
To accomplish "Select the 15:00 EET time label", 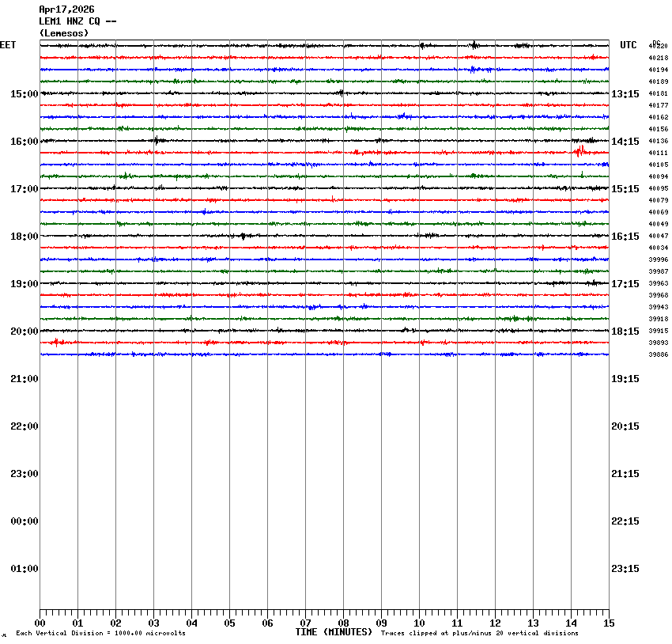I will tap(24, 94).
